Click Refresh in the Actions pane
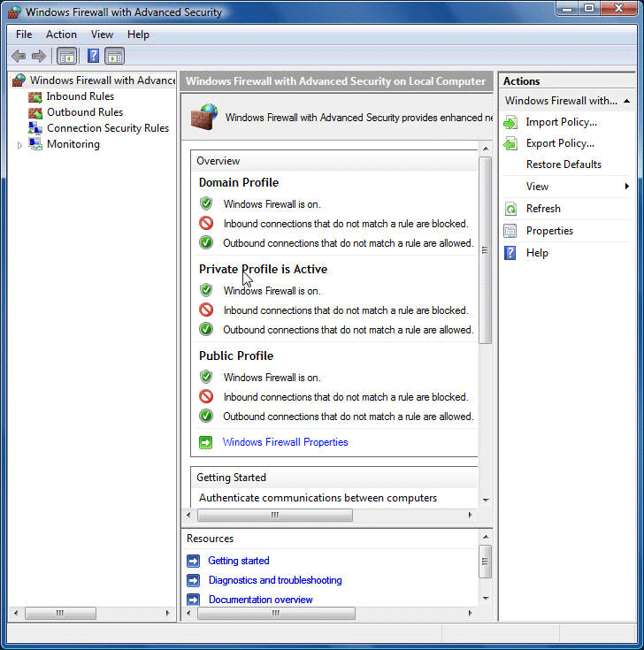This screenshot has height=650, width=644. [543, 209]
